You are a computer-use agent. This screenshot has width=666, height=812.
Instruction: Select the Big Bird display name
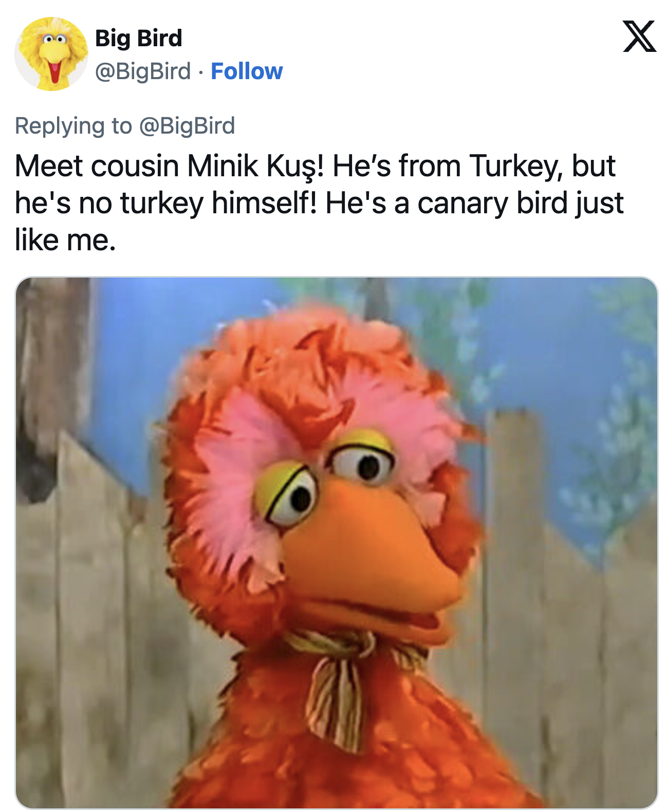click(139, 38)
